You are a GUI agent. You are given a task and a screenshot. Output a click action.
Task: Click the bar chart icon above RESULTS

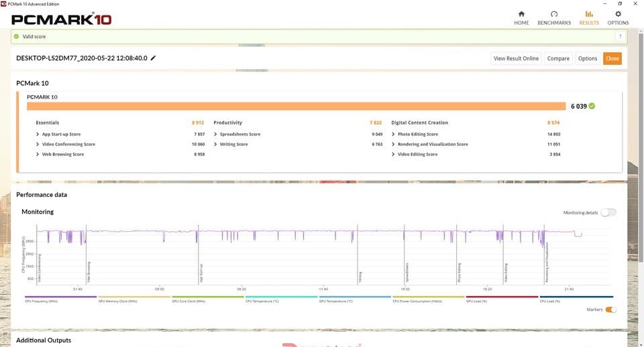[589, 14]
